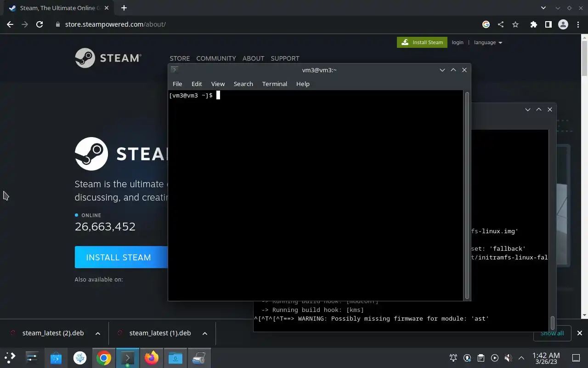Image resolution: width=588 pixels, height=368 pixels.
Task: Expand hidden system tray icons
Action: tap(521, 358)
